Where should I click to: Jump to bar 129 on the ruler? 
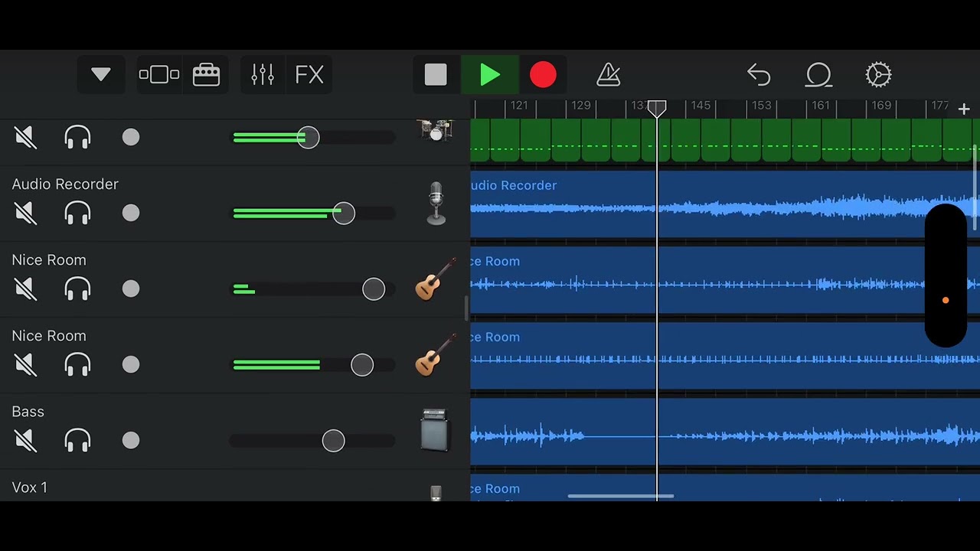[581, 106]
